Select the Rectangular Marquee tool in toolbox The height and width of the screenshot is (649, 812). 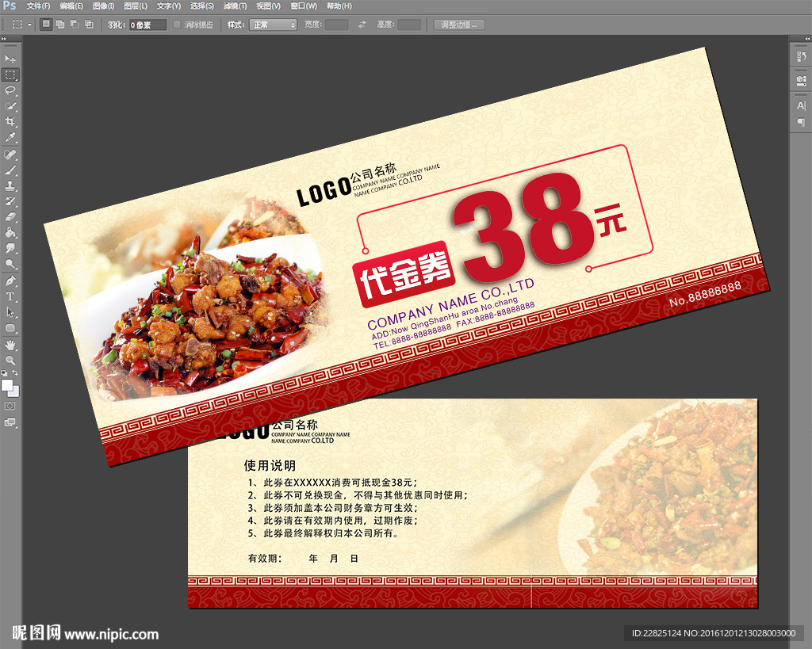pyautogui.click(x=10, y=75)
